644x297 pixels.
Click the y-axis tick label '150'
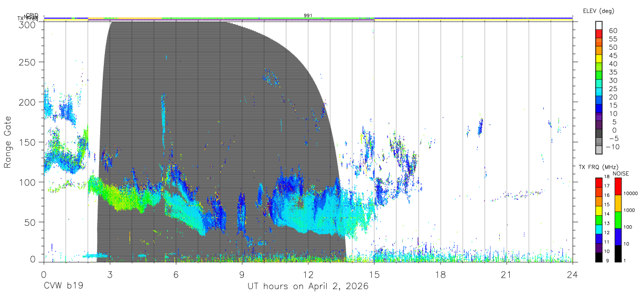pyautogui.click(x=28, y=142)
